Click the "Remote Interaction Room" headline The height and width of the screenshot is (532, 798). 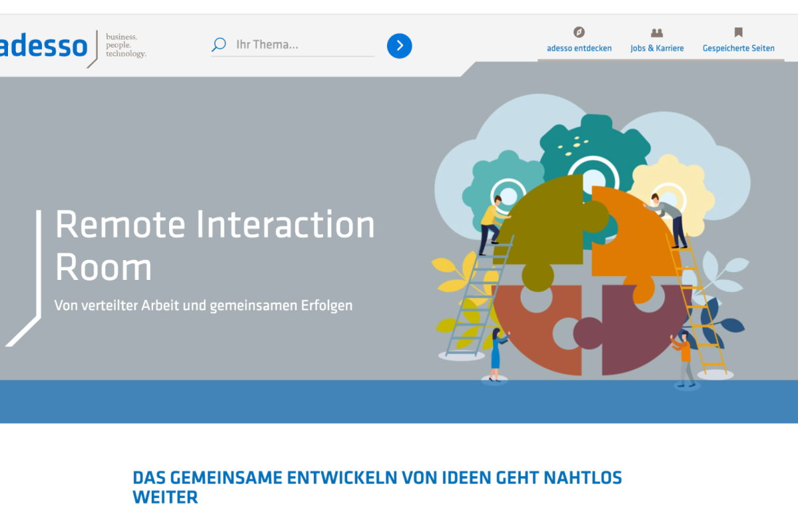coord(215,246)
